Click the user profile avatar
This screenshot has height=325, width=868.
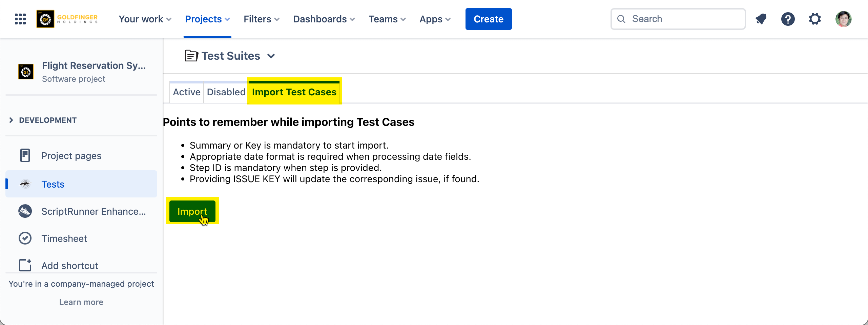(843, 19)
